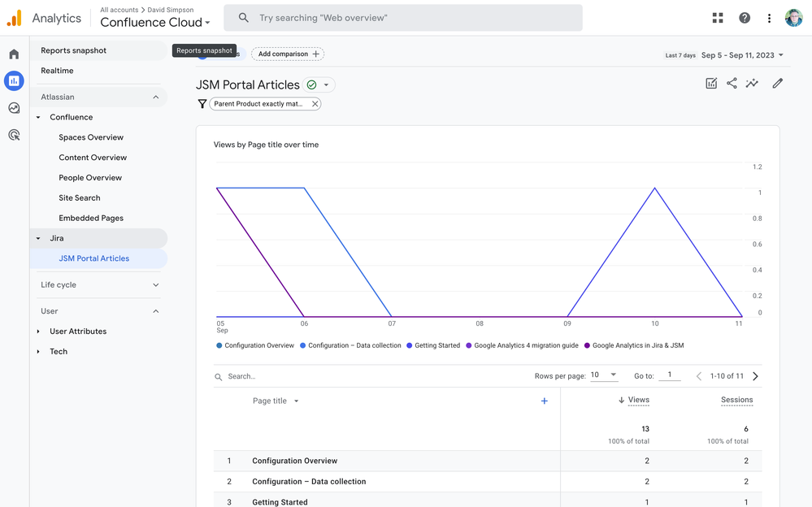The width and height of the screenshot is (812, 507).
Task: Remove the Parent Product filter chip
Action: 315,103
